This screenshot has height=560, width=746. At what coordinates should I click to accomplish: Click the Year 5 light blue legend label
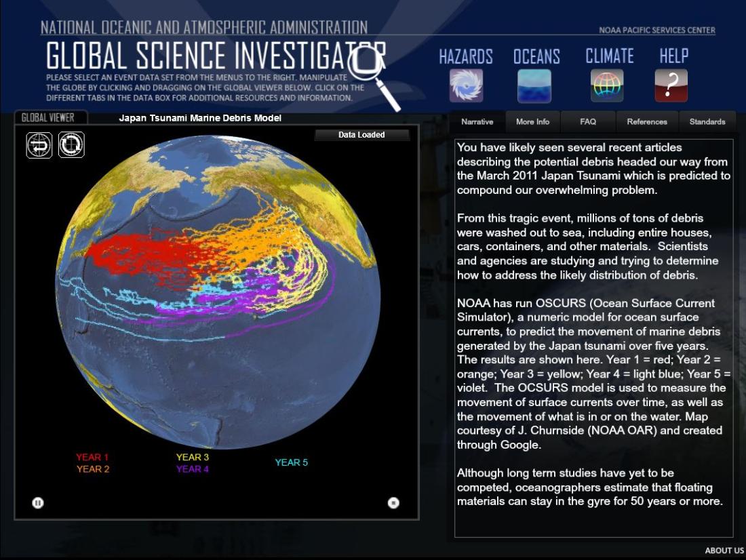tap(291, 462)
